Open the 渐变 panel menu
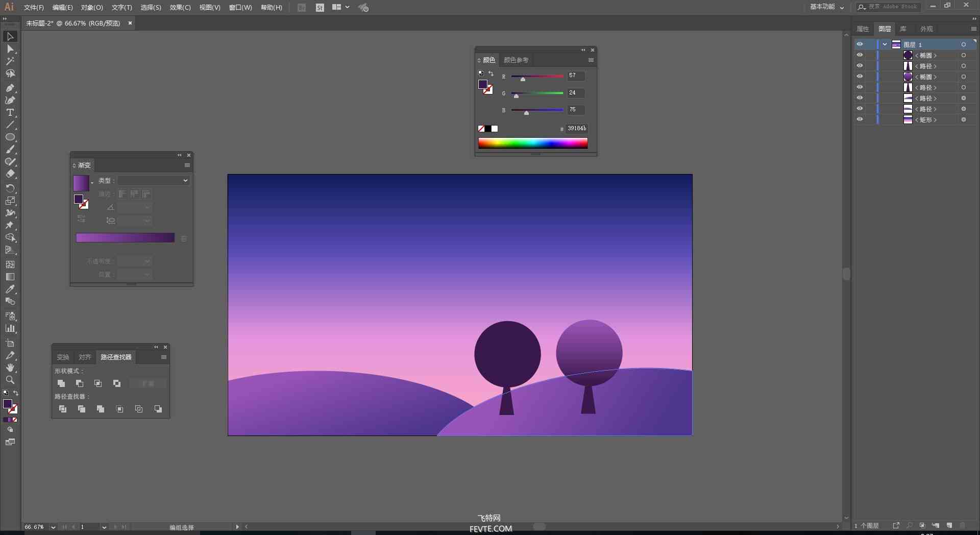980x535 pixels. pos(187,165)
